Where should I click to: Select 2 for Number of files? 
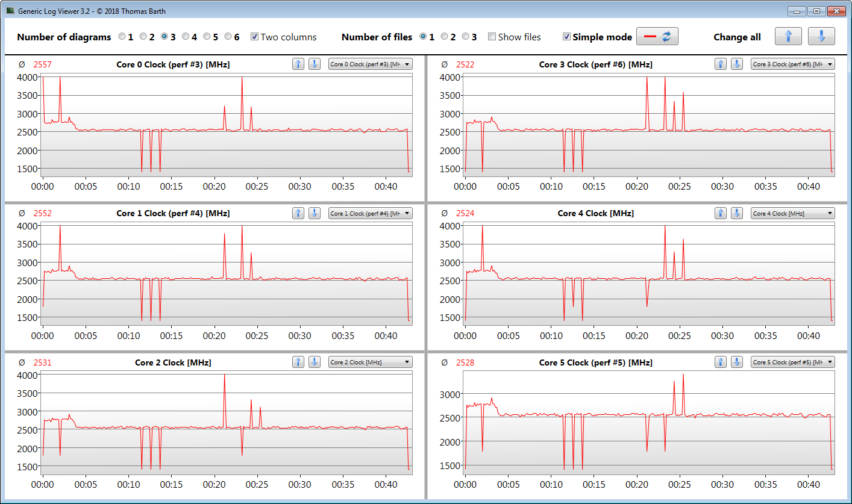(445, 37)
